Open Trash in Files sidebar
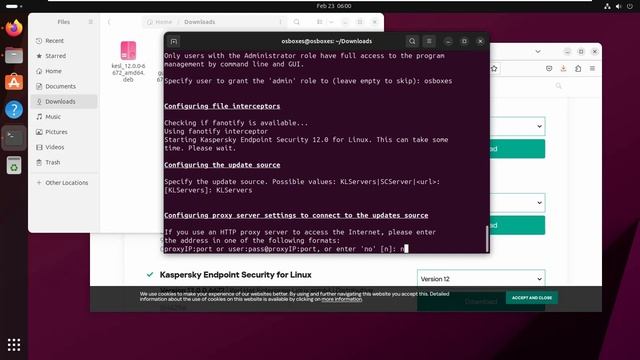 point(64,162)
